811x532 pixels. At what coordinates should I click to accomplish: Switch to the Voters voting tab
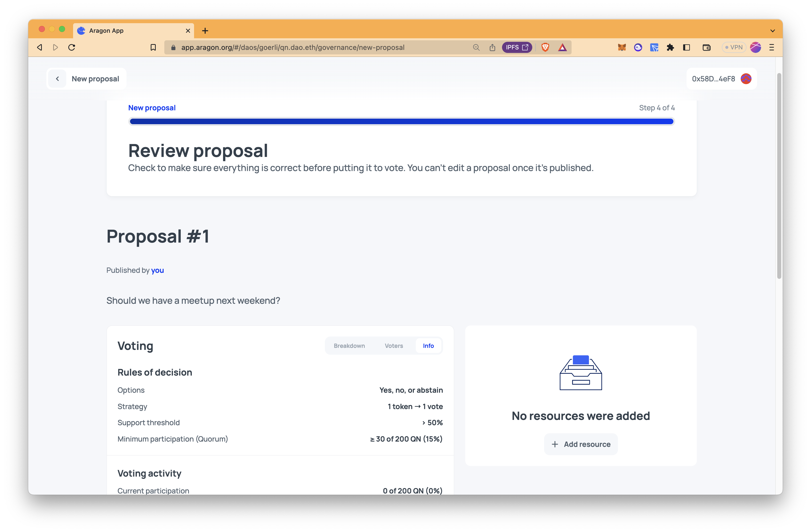click(394, 346)
